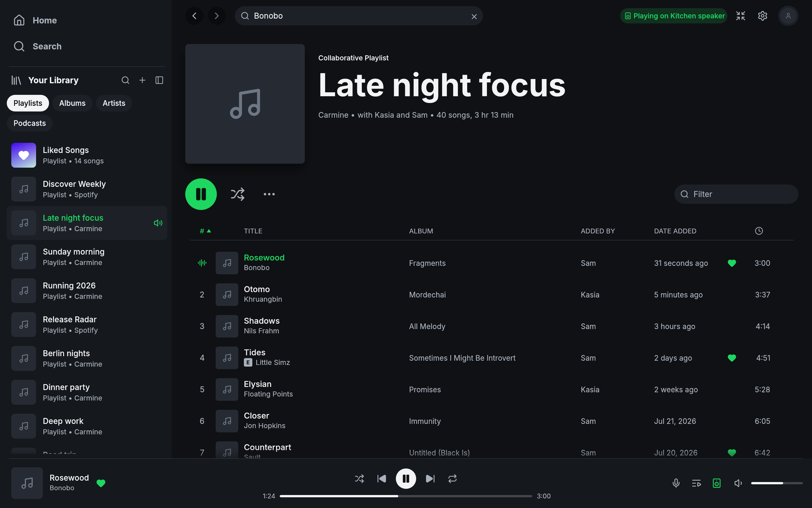
Task: Adjust the volume slider
Action: click(777, 483)
